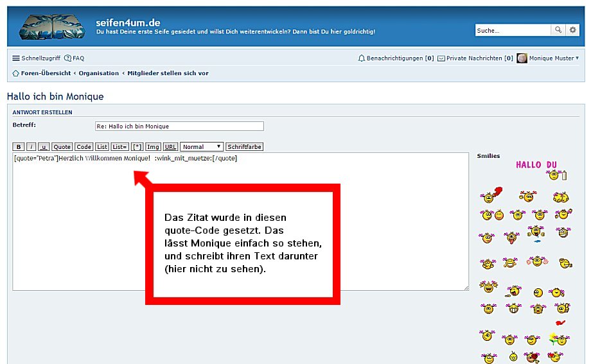
Task: Click the search magnifier icon
Action: (x=558, y=30)
